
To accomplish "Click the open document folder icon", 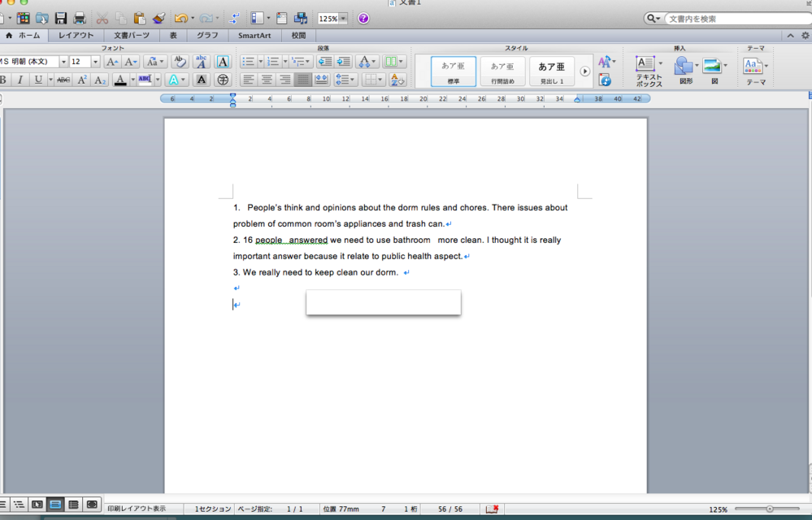I will (x=42, y=19).
